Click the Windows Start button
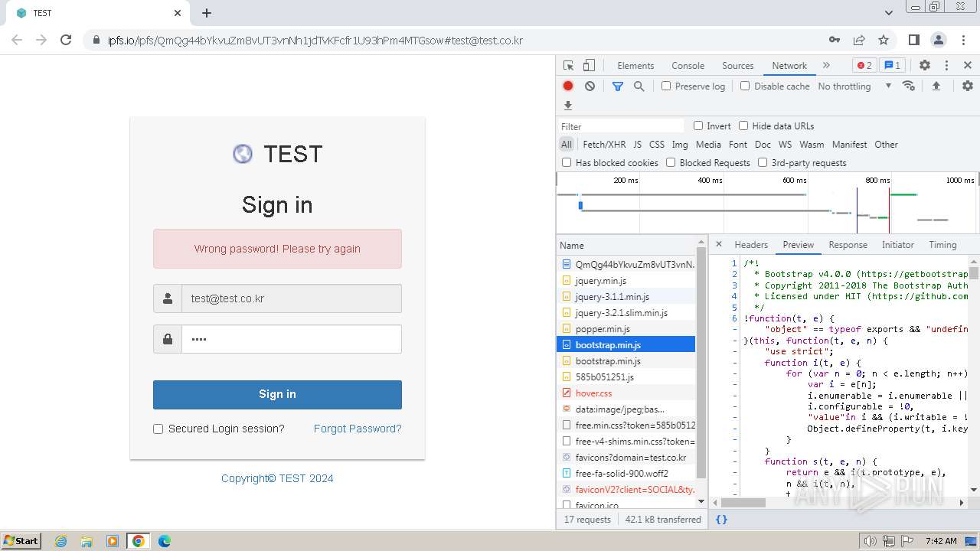The width and height of the screenshot is (980, 551). [21, 541]
